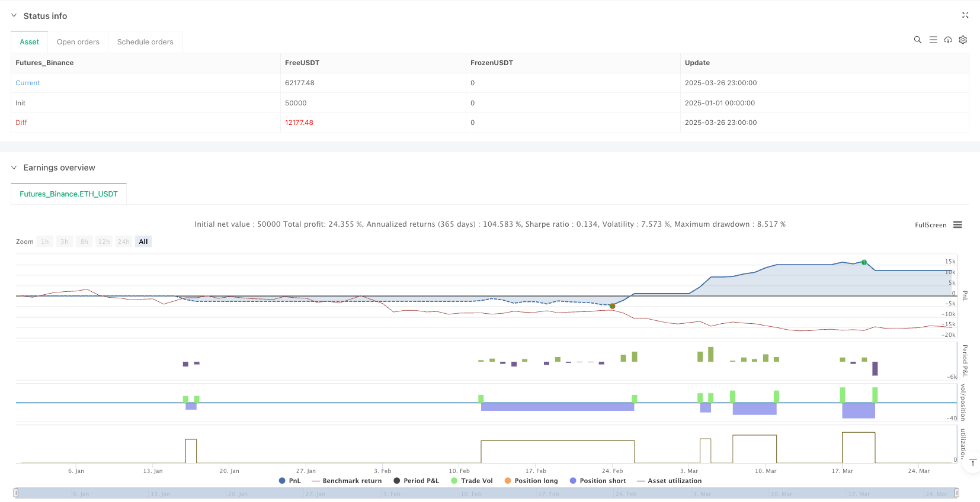This screenshot has height=502, width=980.
Task: Click the FullScreen button
Action: (930, 225)
